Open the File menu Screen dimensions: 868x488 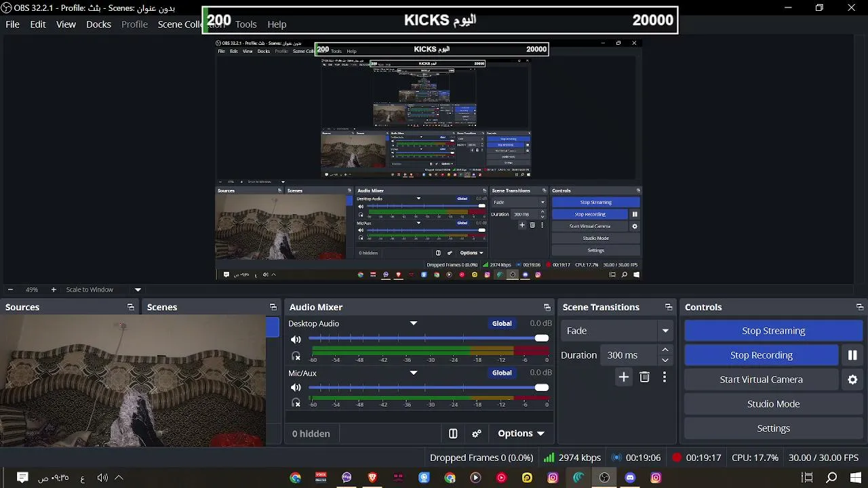[12, 24]
